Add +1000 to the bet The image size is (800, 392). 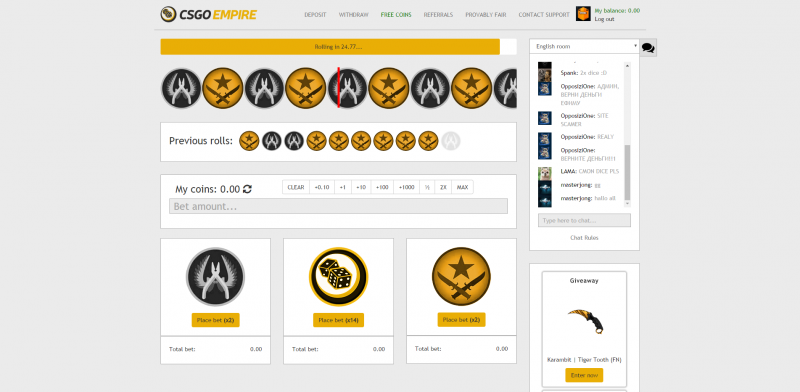(407, 187)
